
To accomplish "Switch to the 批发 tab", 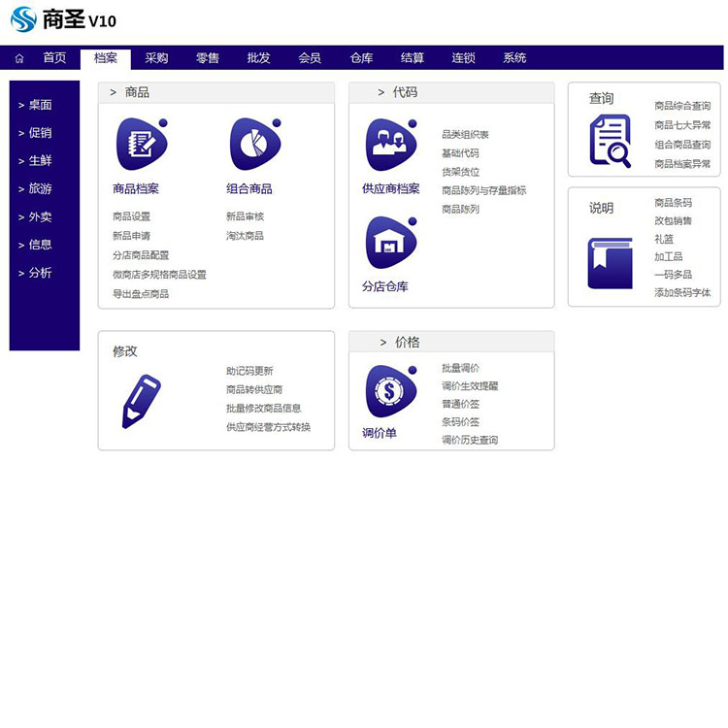I will (258, 58).
